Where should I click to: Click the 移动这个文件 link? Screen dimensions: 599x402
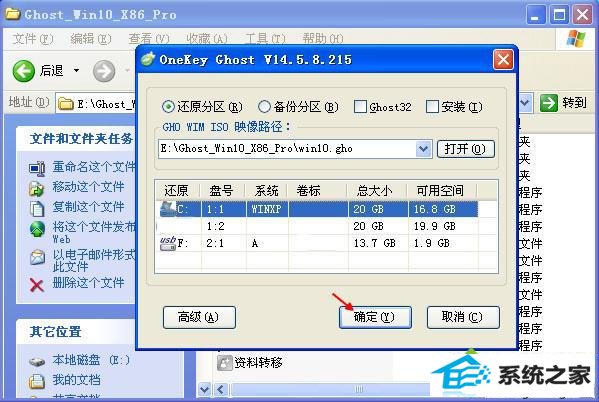[x=88, y=187]
